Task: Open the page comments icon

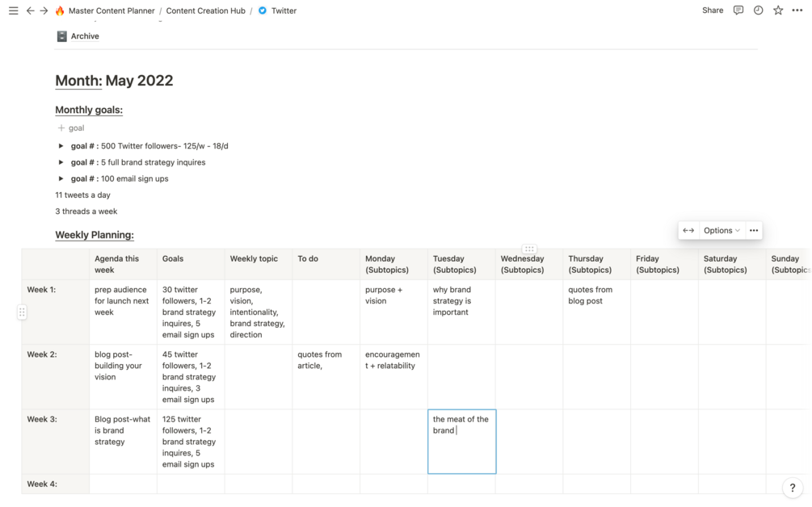Action: 738,10
